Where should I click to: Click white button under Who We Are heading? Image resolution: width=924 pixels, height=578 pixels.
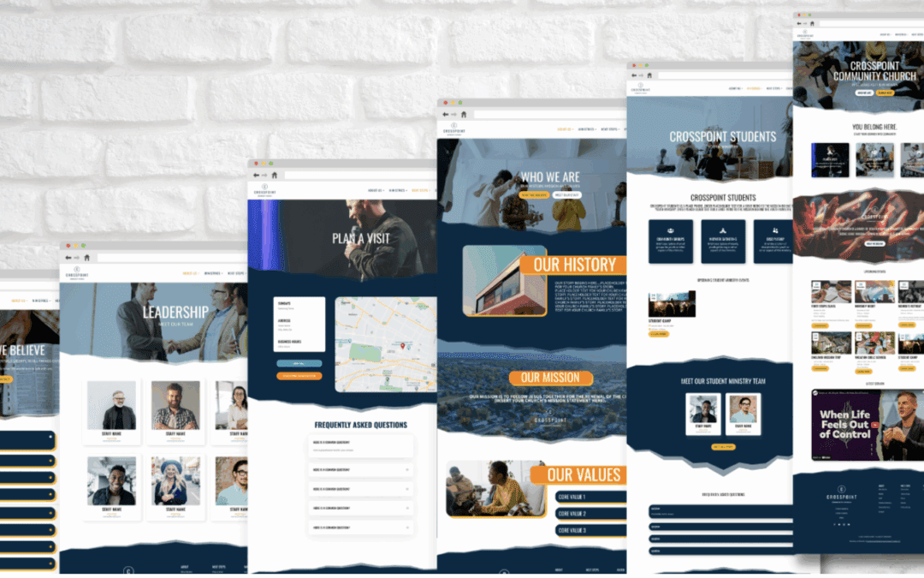click(x=567, y=194)
